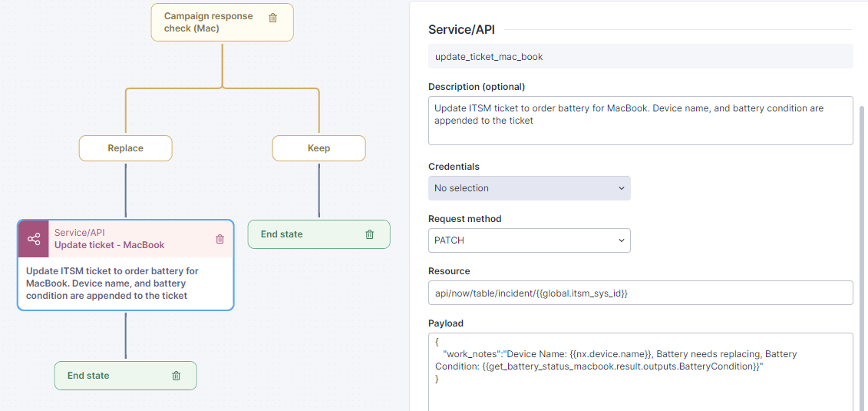This screenshot has height=411, width=868.
Task: Click the Service/API panel heading
Action: 461,29
